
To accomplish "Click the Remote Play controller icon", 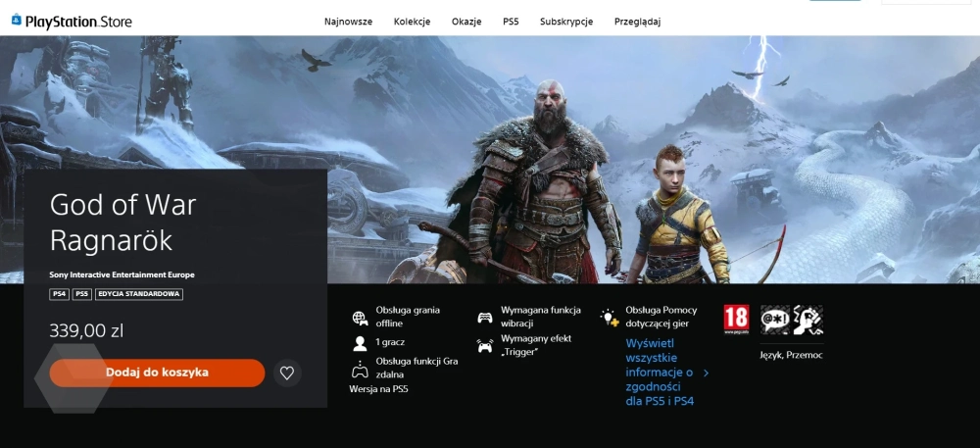I will (360, 370).
